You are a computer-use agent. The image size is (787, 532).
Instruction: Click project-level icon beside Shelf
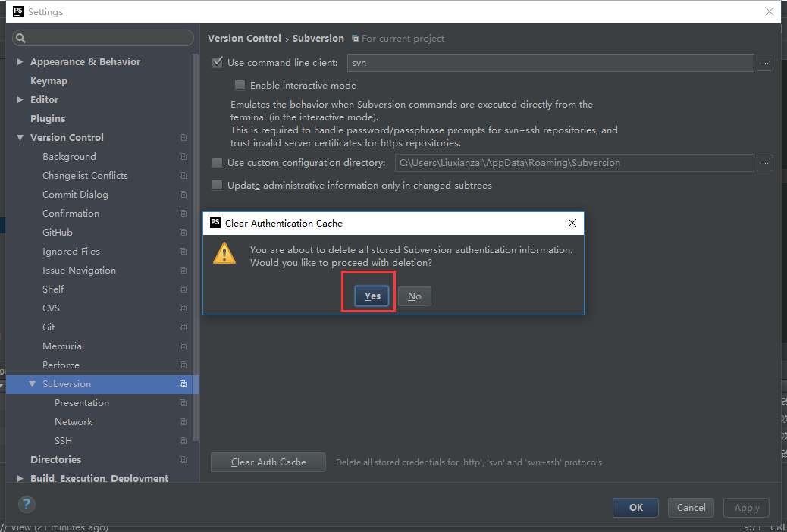point(183,289)
